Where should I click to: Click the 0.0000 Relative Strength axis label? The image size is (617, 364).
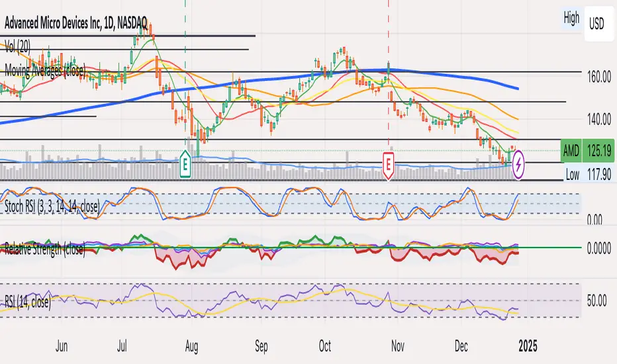point(599,248)
